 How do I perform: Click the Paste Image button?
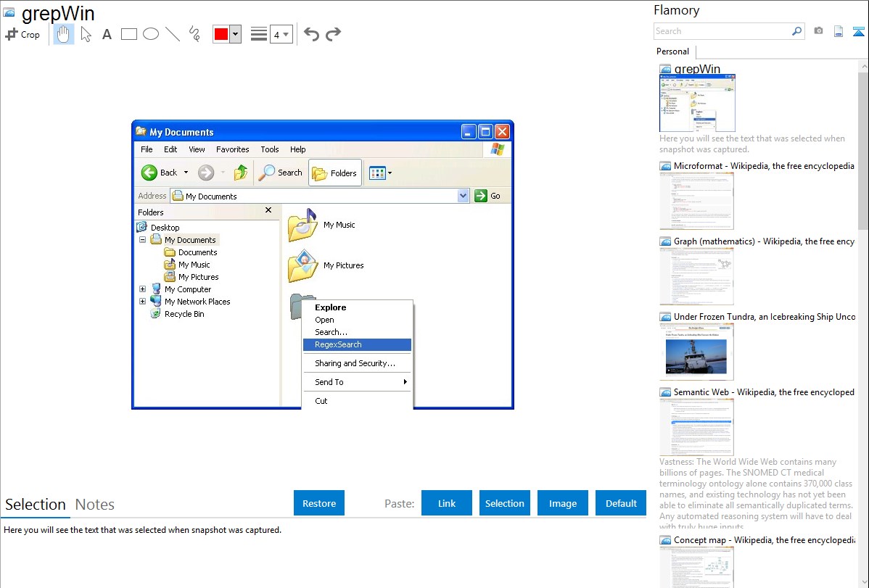(562, 503)
